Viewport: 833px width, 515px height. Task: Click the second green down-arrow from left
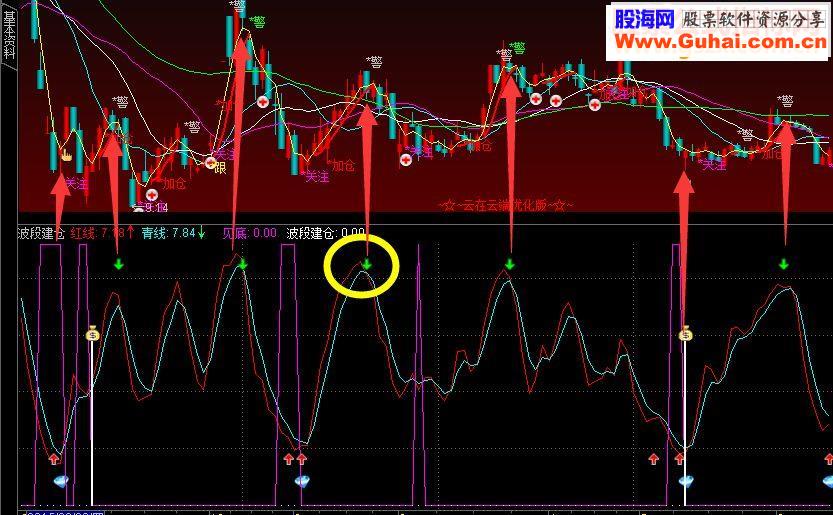point(243,264)
